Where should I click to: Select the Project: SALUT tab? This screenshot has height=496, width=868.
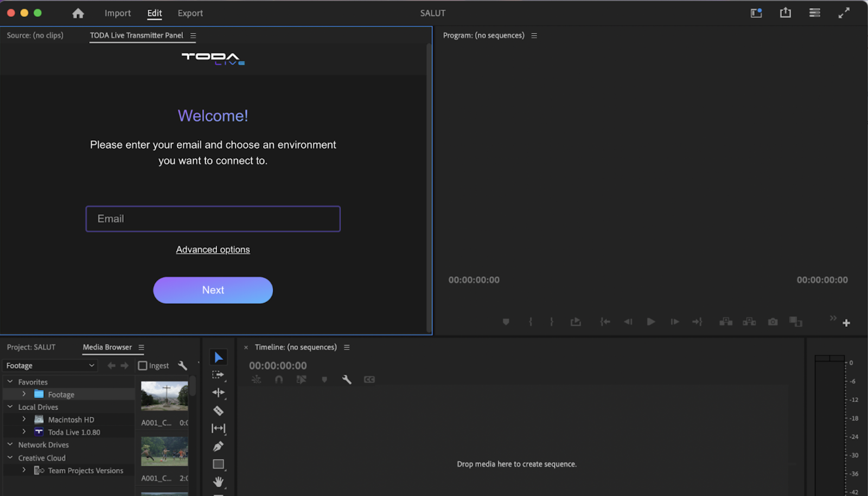coord(31,347)
